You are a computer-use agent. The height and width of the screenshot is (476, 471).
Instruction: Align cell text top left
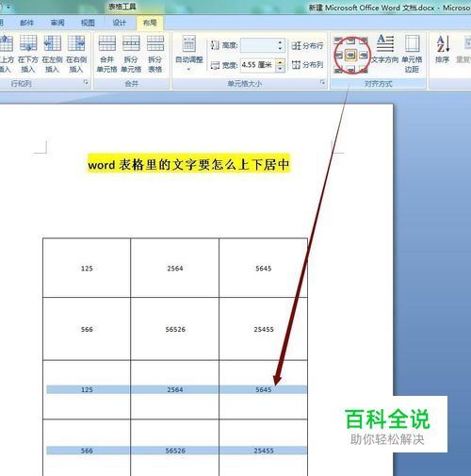(338, 41)
